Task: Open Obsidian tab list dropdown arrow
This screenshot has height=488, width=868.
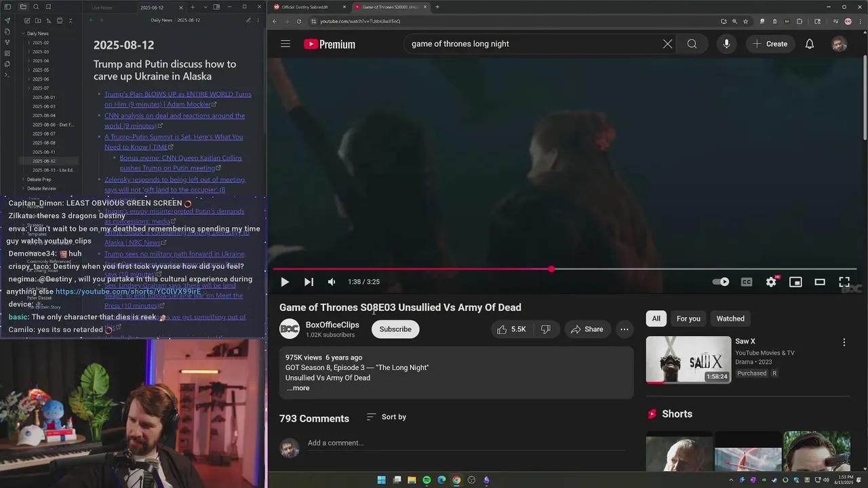Action: [x=205, y=7]
